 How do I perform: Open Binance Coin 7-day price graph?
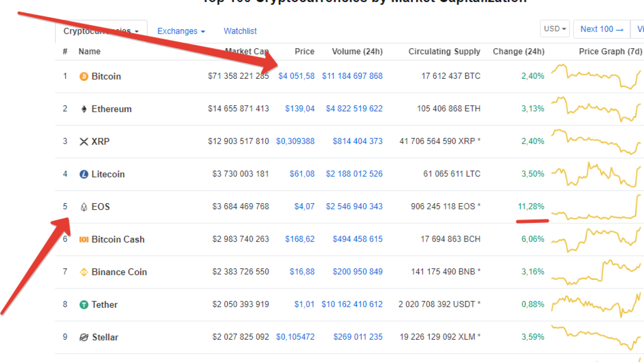point(596,272)
